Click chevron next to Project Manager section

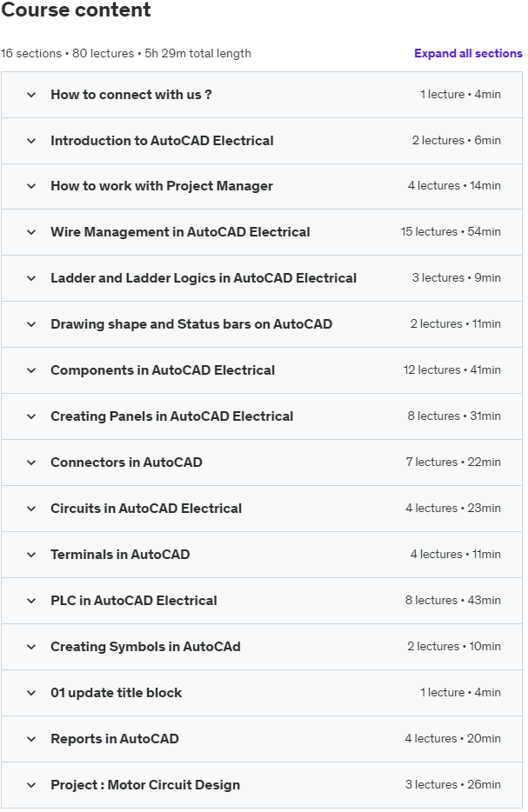[31, 186]
